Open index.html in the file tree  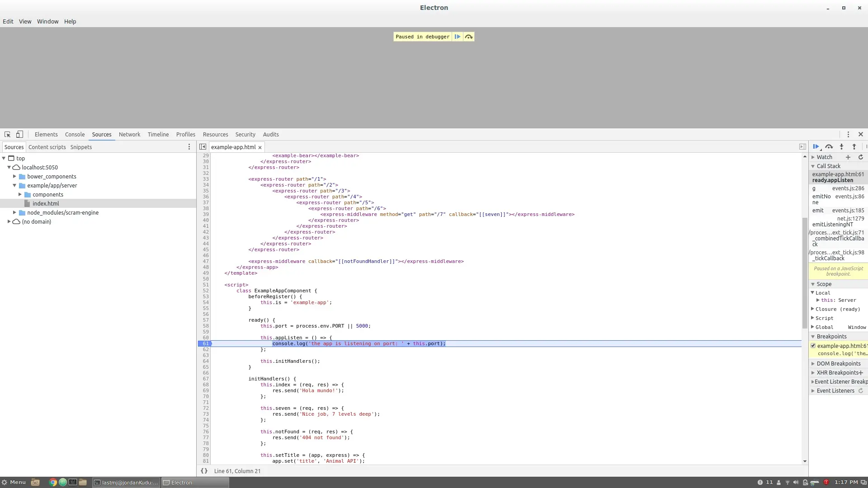pos(46,204)
